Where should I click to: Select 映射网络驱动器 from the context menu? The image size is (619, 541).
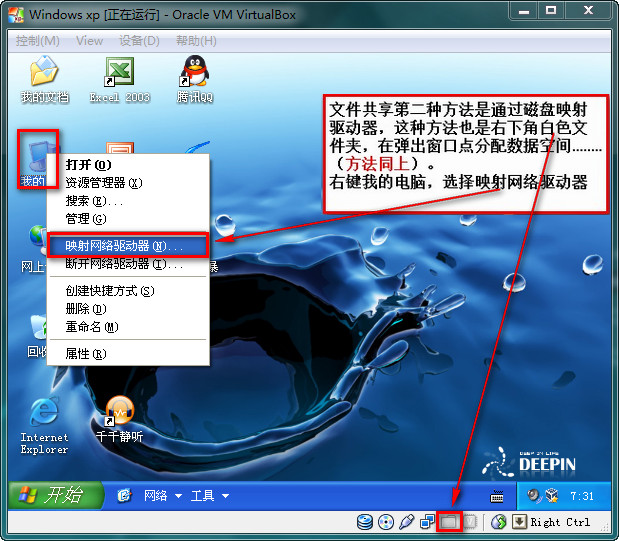[x=125, y=245]
